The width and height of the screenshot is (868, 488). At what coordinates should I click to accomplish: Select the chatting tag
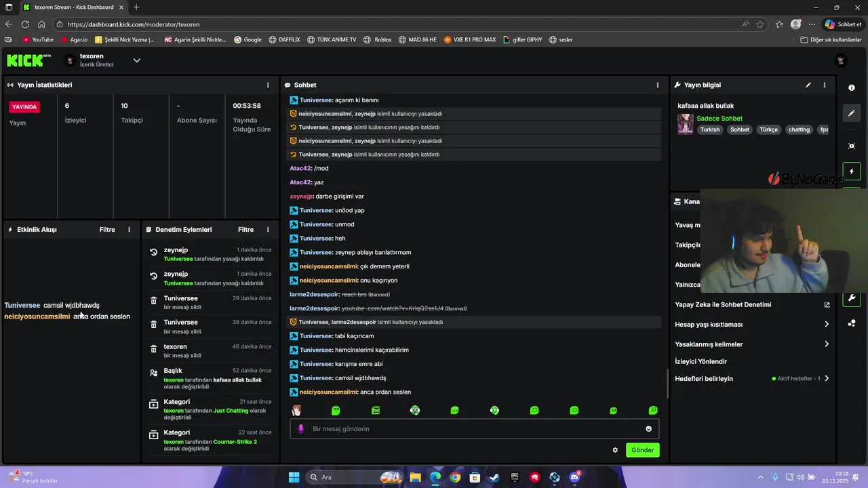pos(799,129)
